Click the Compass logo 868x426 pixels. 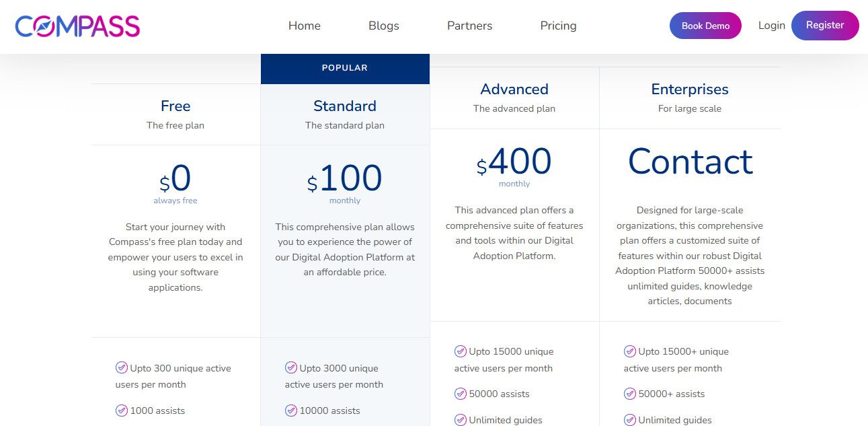[77, 25]
